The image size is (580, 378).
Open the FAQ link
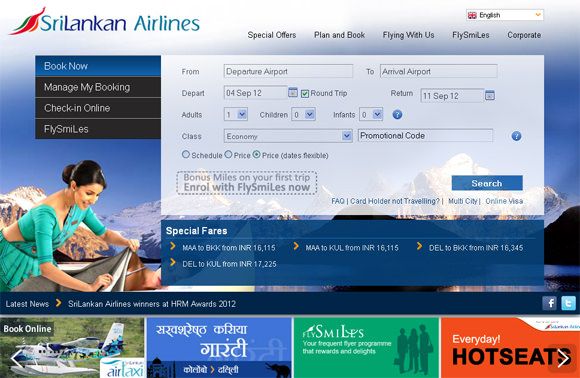[338, 201]
